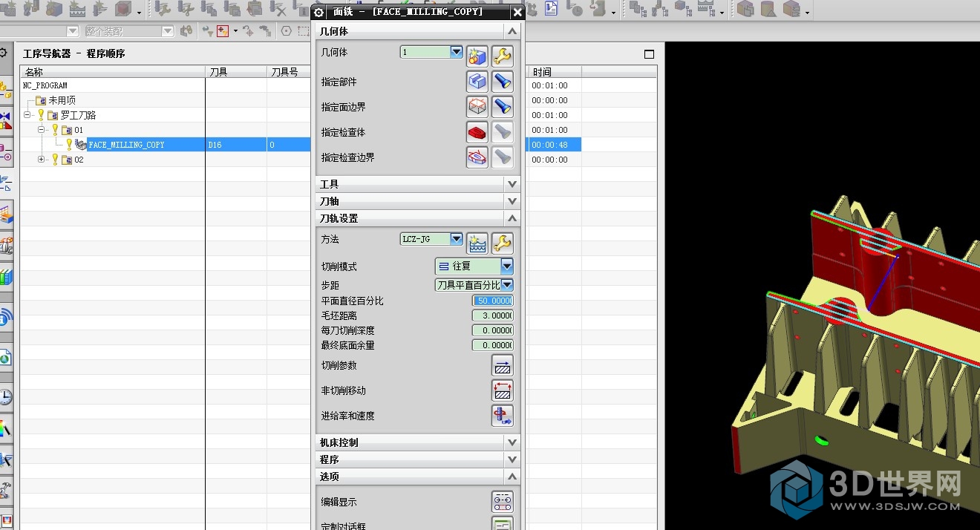Click the 时间 column header
The width and height of the screenshot is (980, 530).
[x=555, y=72]
